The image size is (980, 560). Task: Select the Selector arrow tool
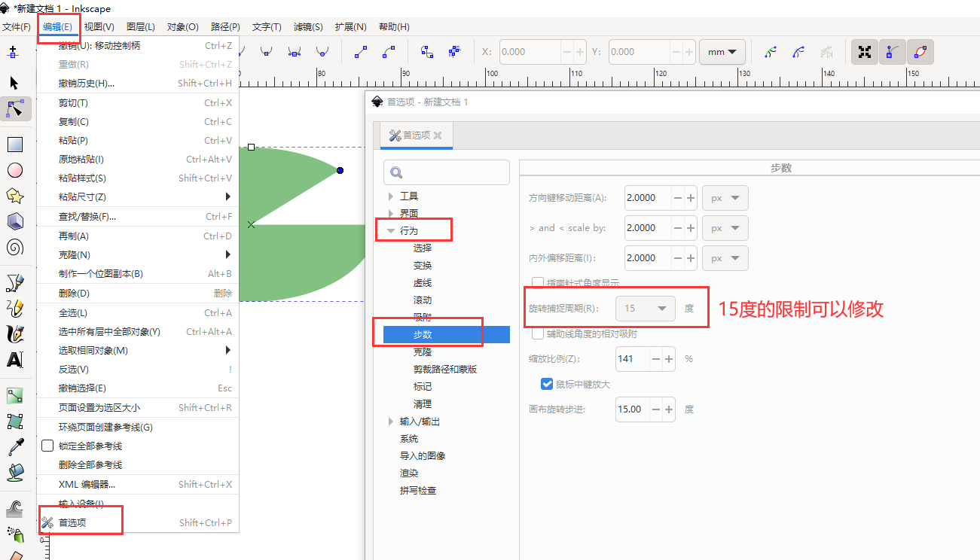click(x=14, y=82)
